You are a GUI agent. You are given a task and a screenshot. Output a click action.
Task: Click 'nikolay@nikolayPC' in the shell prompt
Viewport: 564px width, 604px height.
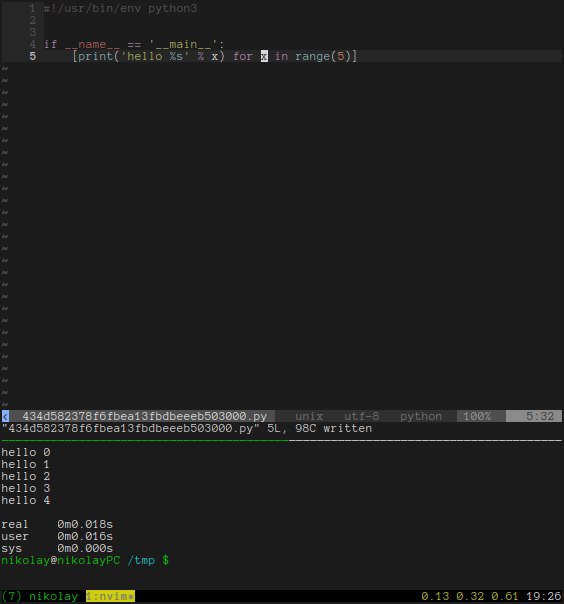tap(61, 560)
